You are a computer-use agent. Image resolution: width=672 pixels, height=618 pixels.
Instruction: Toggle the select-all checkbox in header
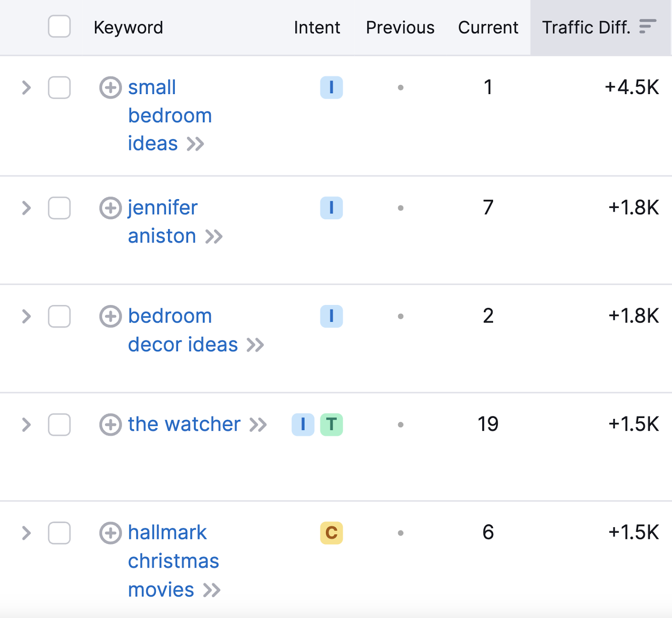59,26
